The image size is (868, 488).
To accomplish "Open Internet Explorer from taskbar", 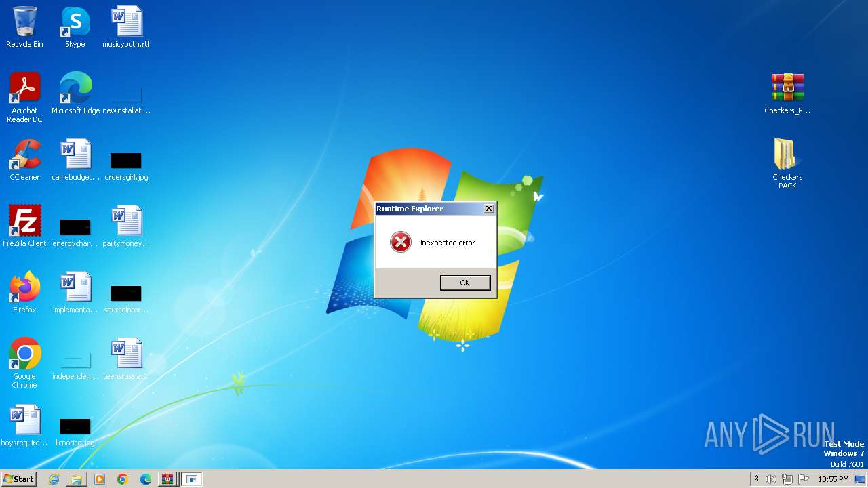I will [54, 479].
